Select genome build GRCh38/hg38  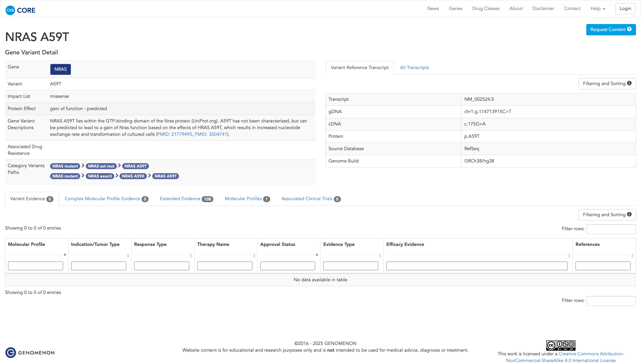coord(479,161)
